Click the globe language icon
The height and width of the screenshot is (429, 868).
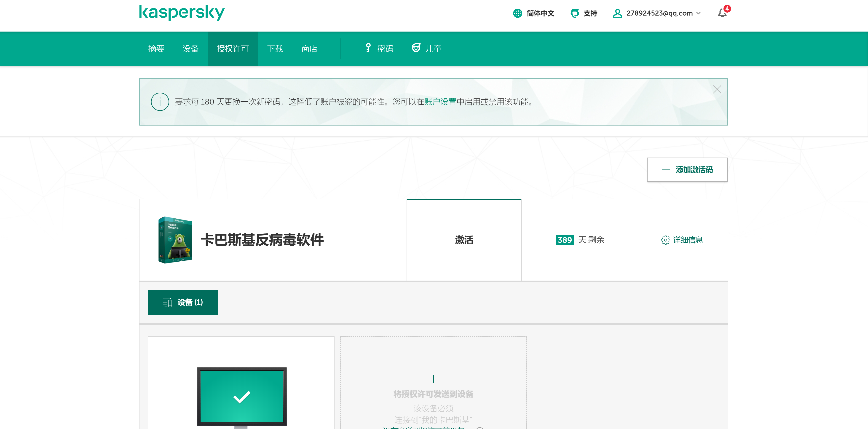click(x=517, y=13)
